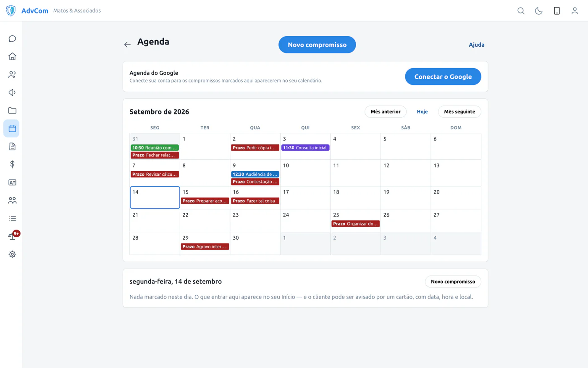Screen dimensions: 588x368
Task: Open the dollar sign finance icon
Action: click(12, 164)
